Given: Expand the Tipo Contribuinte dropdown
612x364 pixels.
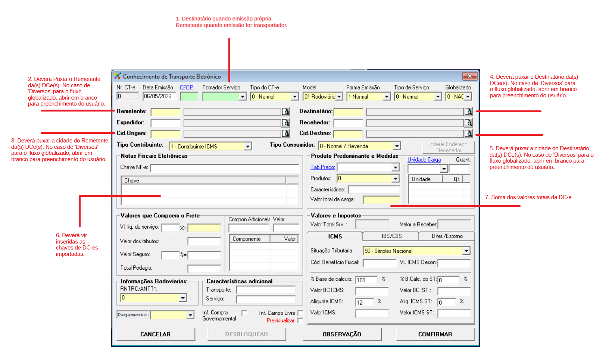Looking at the screenshot, I should click(248, 147).
